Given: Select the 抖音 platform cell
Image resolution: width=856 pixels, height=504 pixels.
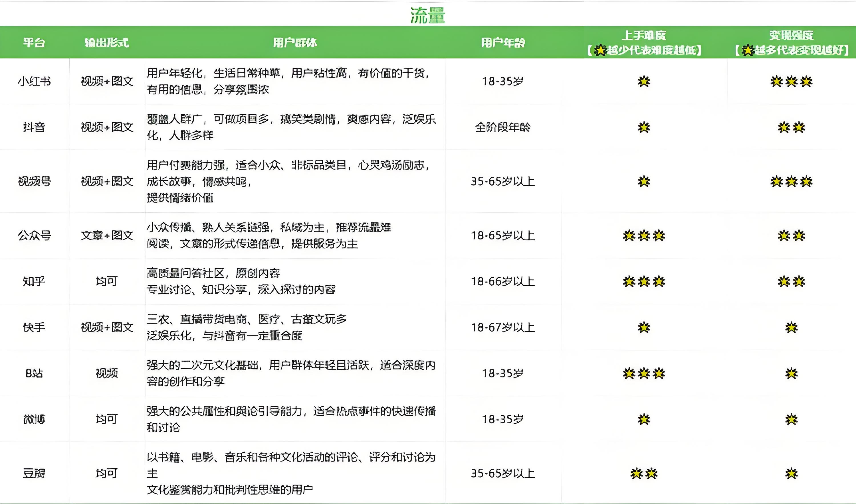Looking at the screenshot, I should (x=34, y=127).
